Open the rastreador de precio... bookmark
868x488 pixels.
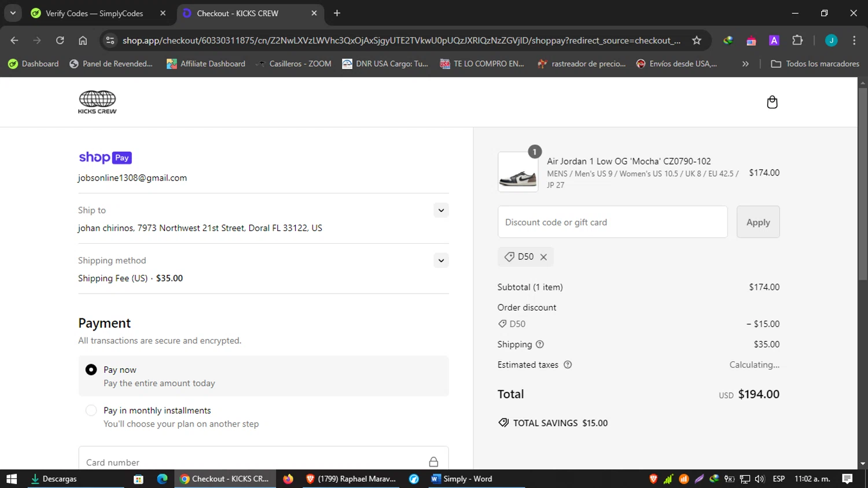pos(582,64)
